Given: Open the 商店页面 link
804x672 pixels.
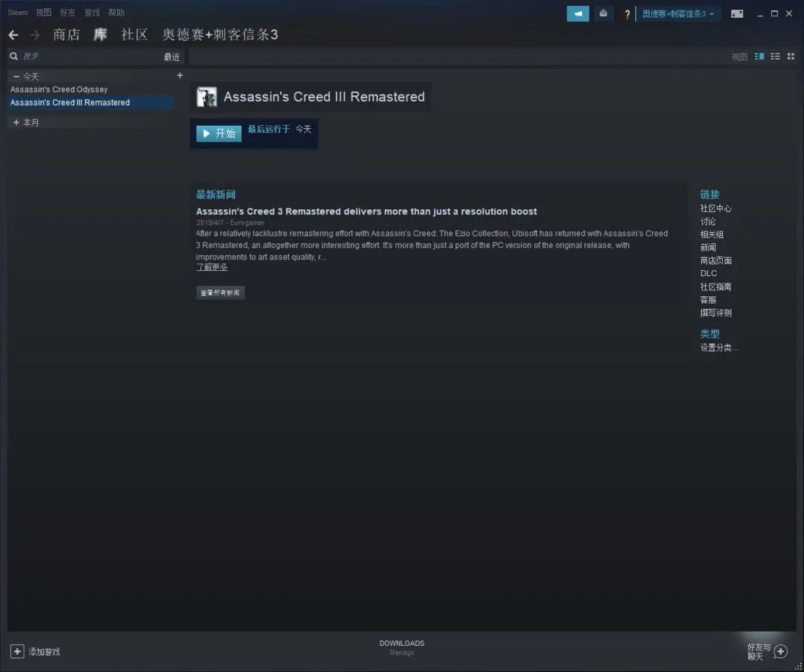Looking at the screenshot, I should point(716,260).
